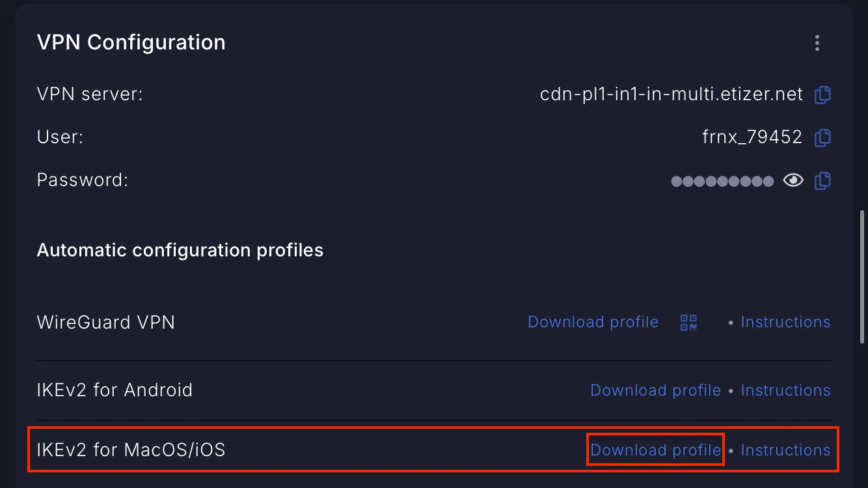Click the VPN Configuration heading

[131, 43]
